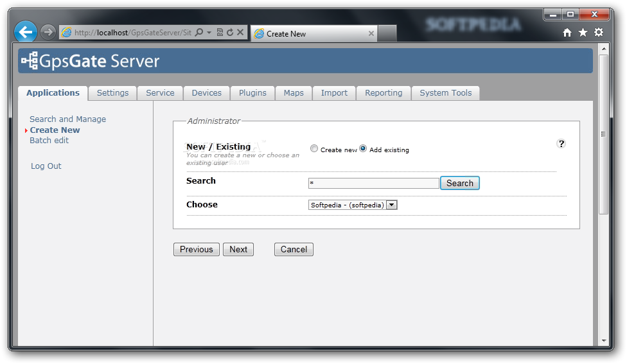The width and height of the screenshot is (627, 364).
Task: Click the compatibility view icon
Action: [220, 32]
